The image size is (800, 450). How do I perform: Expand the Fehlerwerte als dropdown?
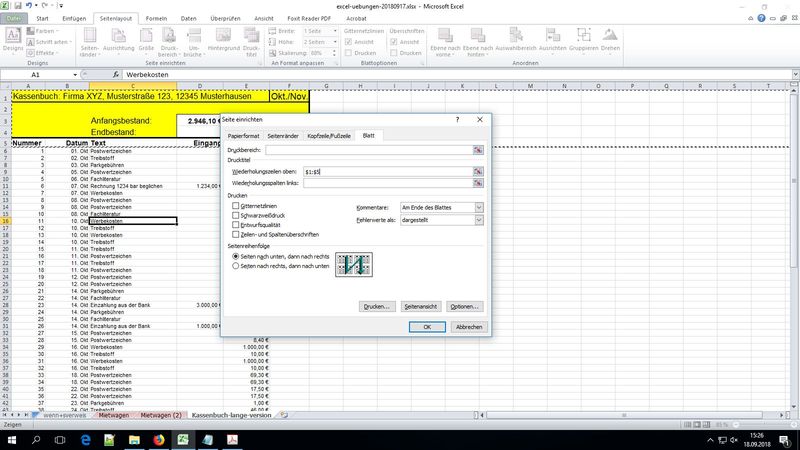click(479, 220)
